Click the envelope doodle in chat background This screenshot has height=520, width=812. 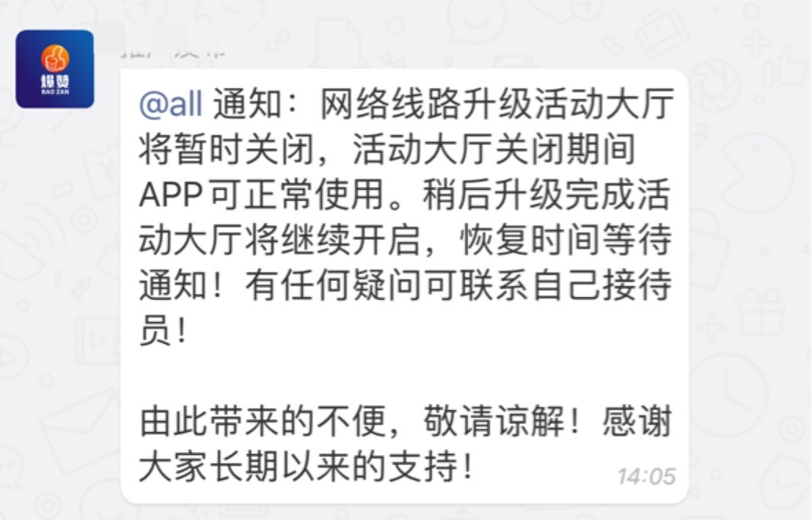pos(79,430)
